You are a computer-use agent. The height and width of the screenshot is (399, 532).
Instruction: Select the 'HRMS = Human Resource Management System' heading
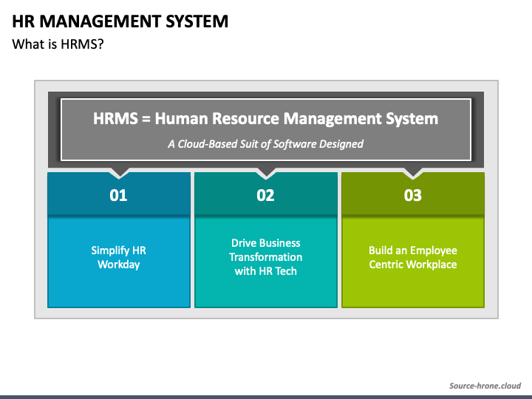point(266,119)
